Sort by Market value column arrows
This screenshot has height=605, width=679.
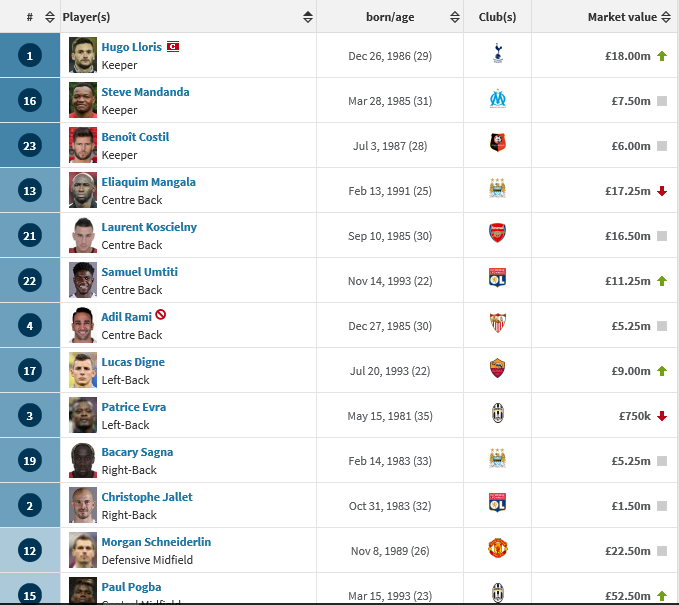[x=666, y=17]
